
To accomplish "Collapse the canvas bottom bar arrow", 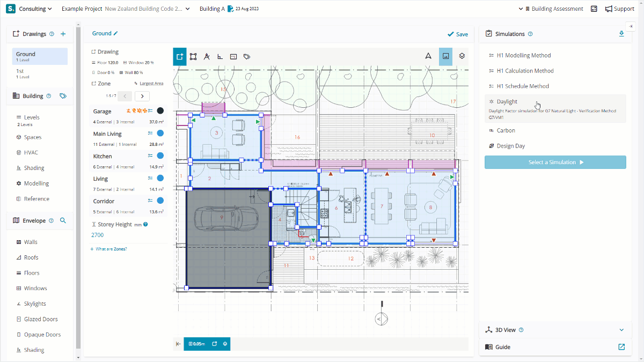I will click(x=178, y=344).
